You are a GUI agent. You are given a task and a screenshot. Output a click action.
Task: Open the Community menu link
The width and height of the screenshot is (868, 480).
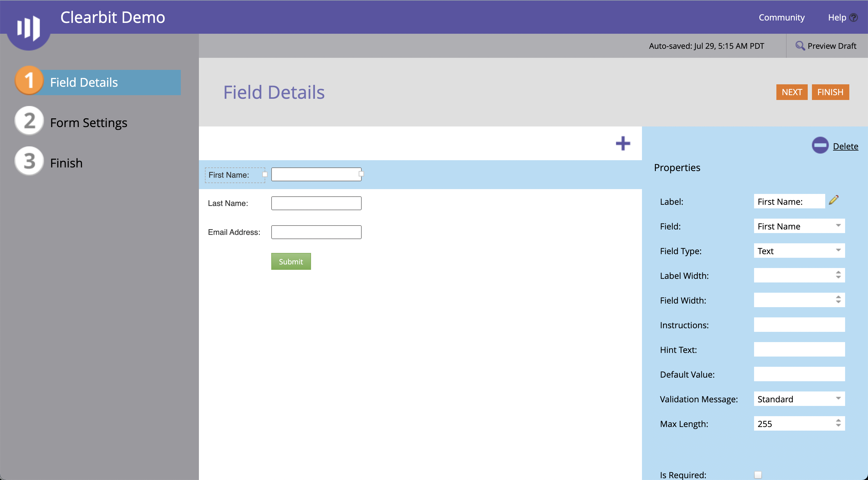pos(781,17)
